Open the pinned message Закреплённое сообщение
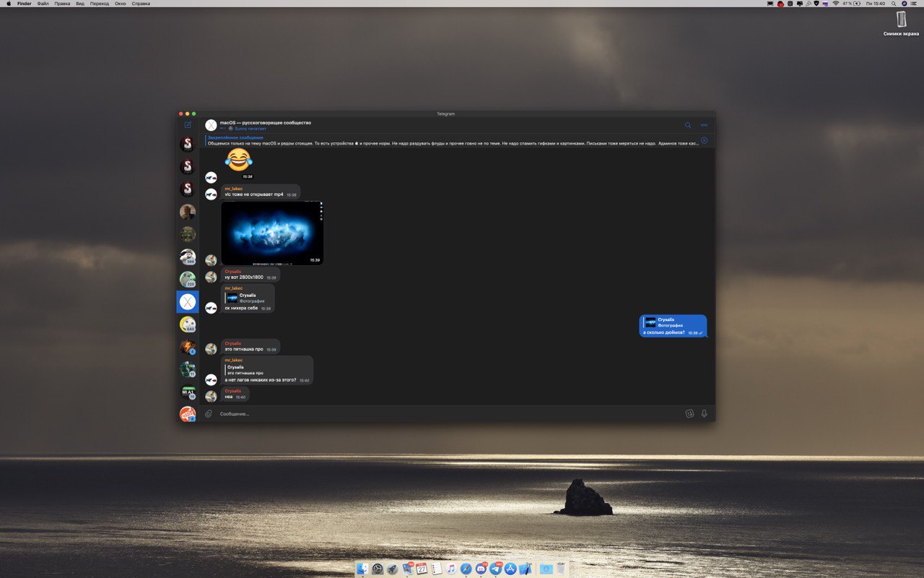The height and width of the screenshot is (578, 924). pyautogui.click(x=453, y=140)
